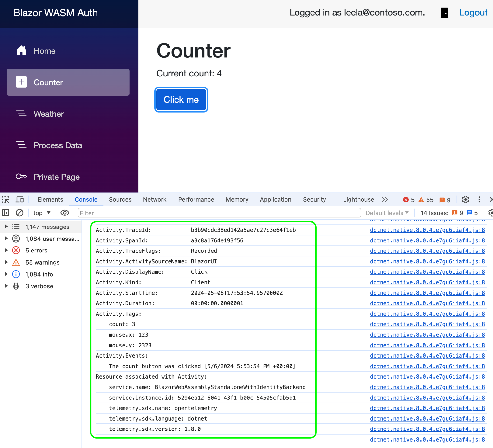Viewport: 493px width, 448px height.
Task: Toggle the console sidebar panel icon
Action: pos(6,213)
